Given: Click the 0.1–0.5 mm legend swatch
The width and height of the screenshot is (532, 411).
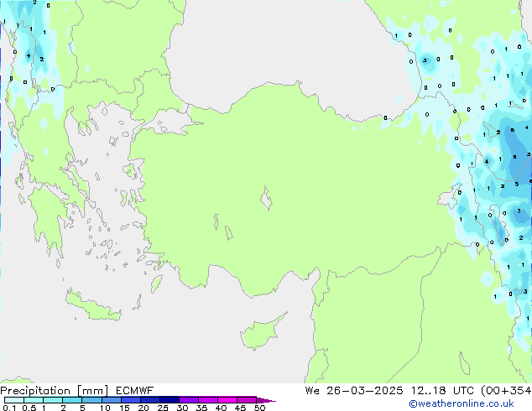Looking at the screenshot, I should [x=14, y=400].
